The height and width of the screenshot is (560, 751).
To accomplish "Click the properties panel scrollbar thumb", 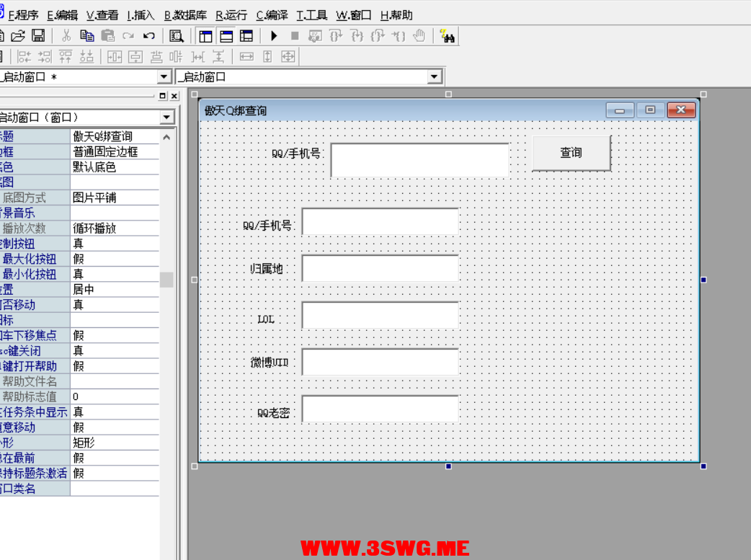I will coord(166,280).
